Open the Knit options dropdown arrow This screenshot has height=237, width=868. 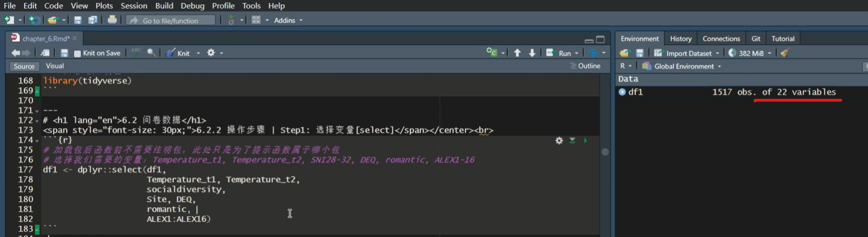pos(198,53)
